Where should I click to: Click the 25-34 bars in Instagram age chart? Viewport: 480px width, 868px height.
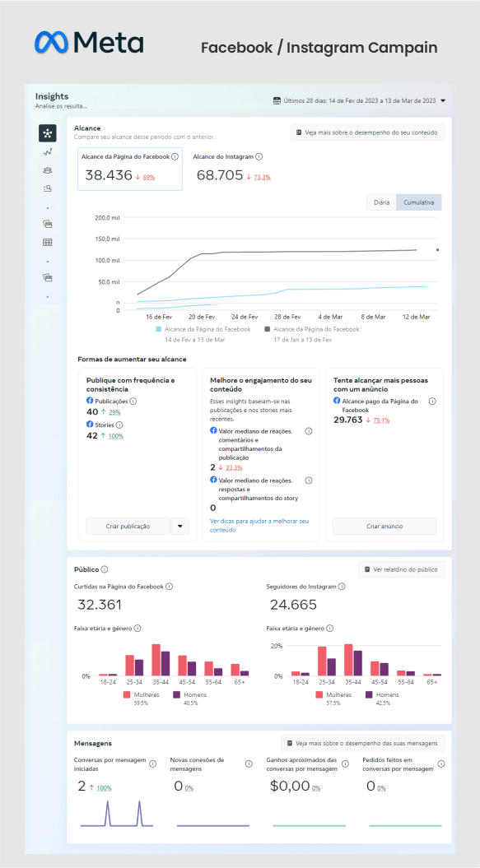click(327, 661)
